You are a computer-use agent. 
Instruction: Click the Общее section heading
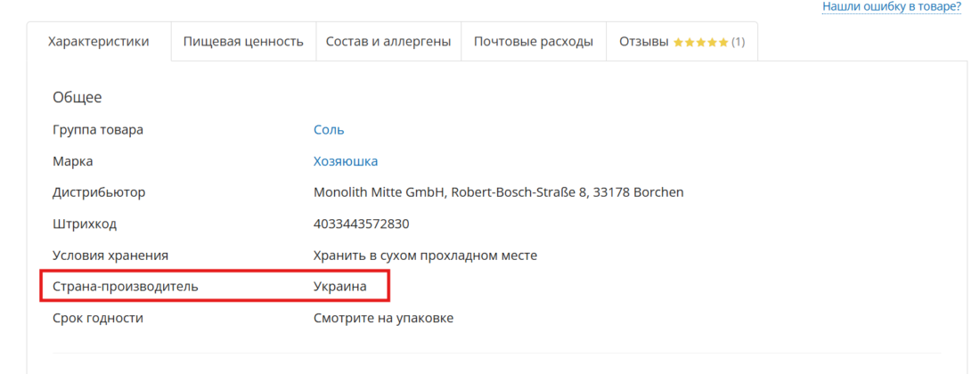78,97
